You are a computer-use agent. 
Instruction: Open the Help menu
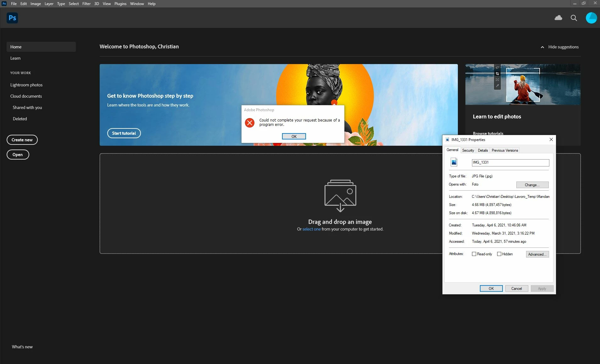coord(152,4)
